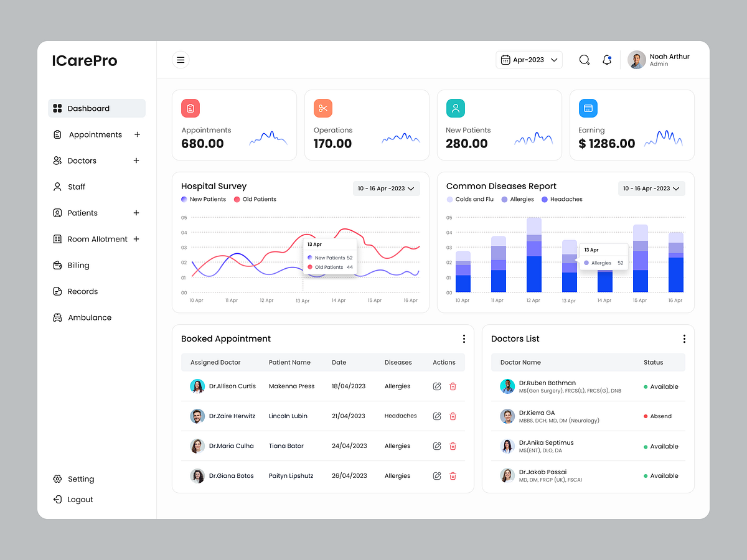Click the Earning card icon
747x560 pixels.
coord(588,108)
